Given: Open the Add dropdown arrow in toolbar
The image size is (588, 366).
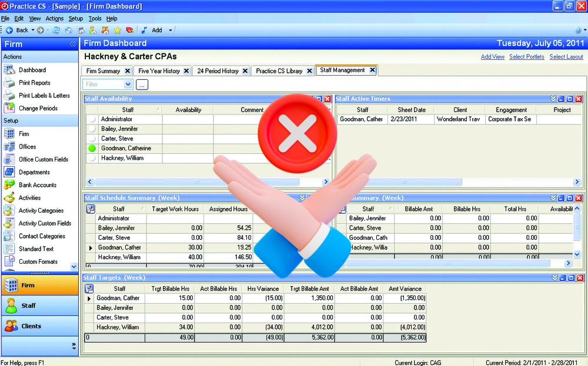Looking at the screenshot, I should [170, 31].
